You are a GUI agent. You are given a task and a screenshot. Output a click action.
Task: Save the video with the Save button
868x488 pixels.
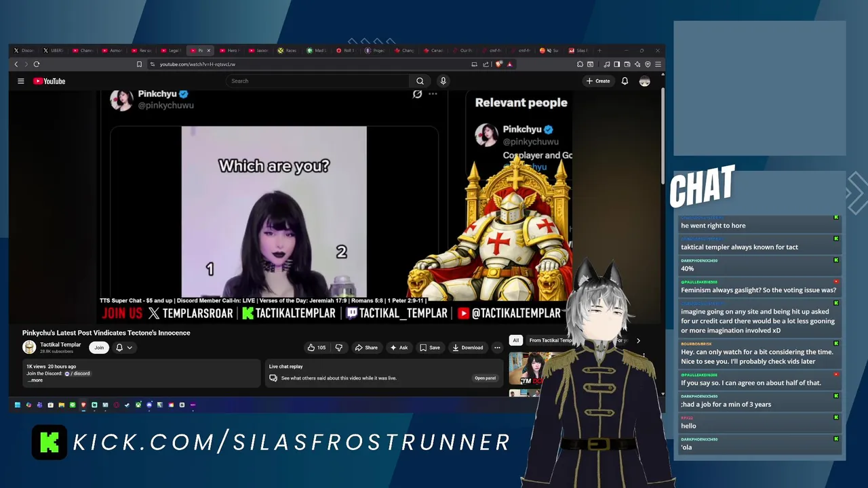[430, 348]
